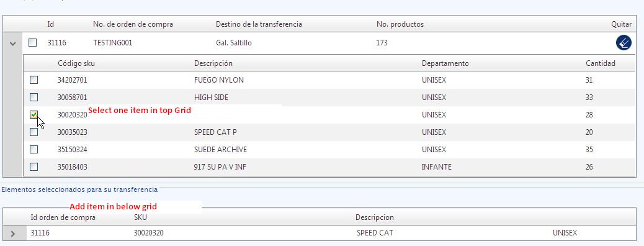Check the 917 SU PA V INF checkbox
644x246 pixels.
tap(34, 166)
